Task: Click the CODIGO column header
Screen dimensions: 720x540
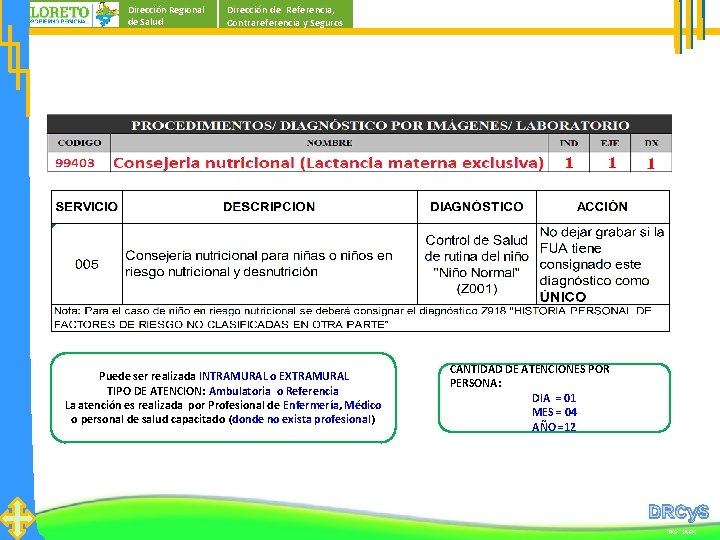Action: pyautogui.click(x=79, y=143)
